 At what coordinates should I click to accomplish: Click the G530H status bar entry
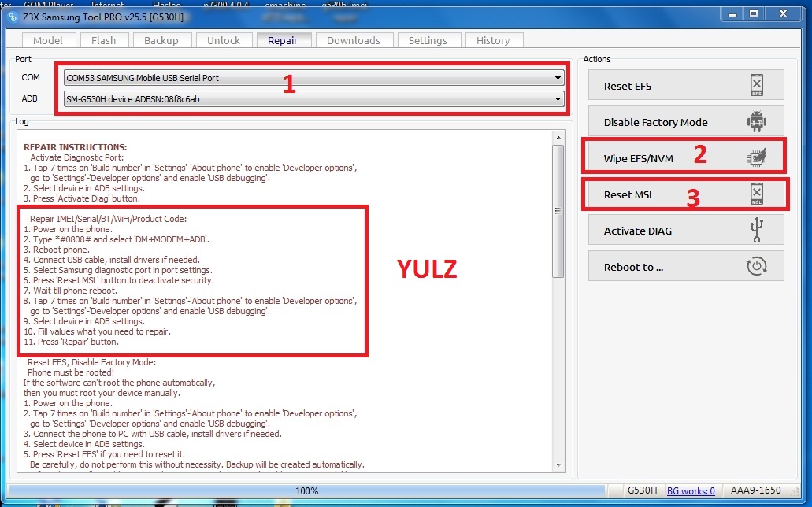(642, 490)
